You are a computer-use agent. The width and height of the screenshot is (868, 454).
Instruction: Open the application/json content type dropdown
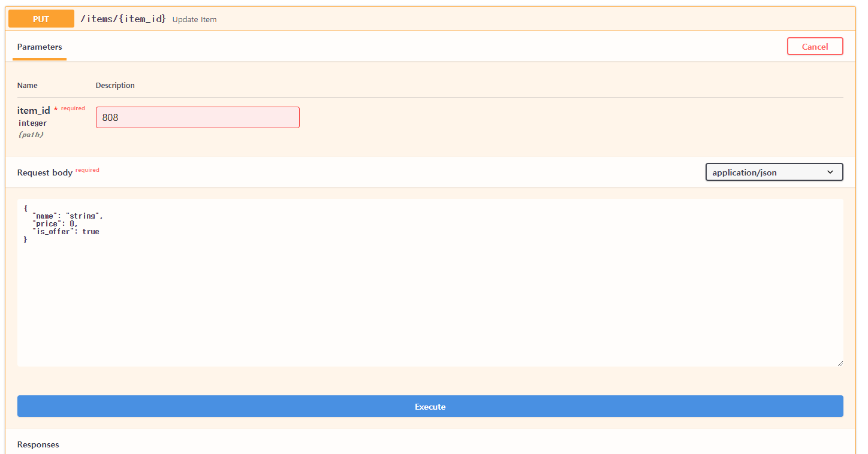(x=774, y=172)
